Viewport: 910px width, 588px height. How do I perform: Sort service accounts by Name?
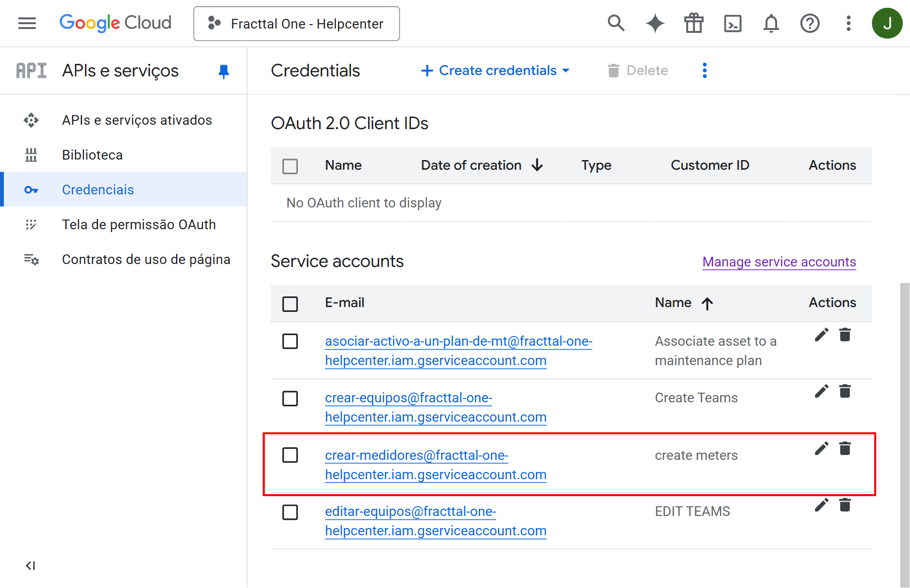point(673,303)
